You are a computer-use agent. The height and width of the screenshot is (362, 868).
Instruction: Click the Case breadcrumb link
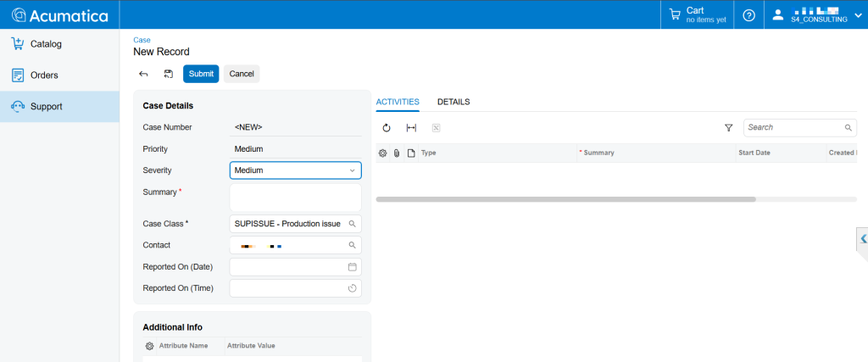point(142,40)
